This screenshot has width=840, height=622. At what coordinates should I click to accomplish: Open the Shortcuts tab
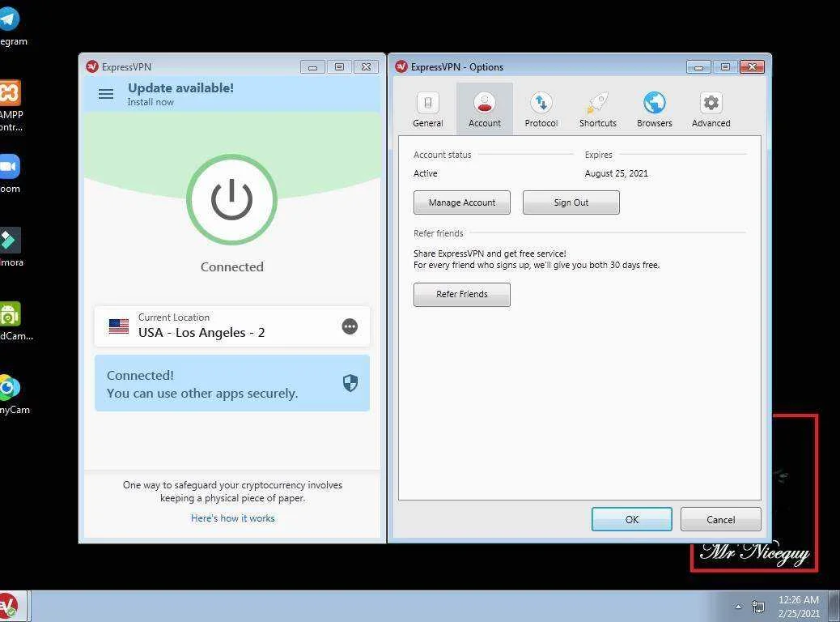click(x=598, y=109)
